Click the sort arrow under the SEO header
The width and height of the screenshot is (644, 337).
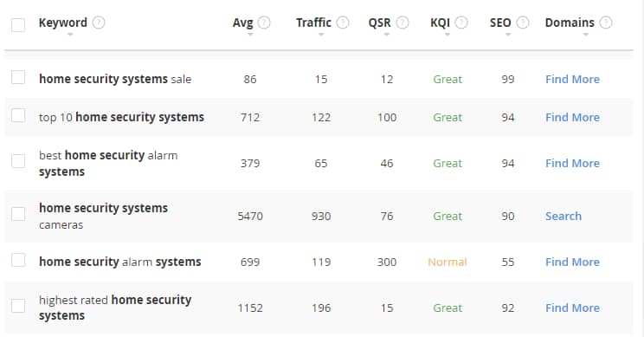[x=508, y=35]
